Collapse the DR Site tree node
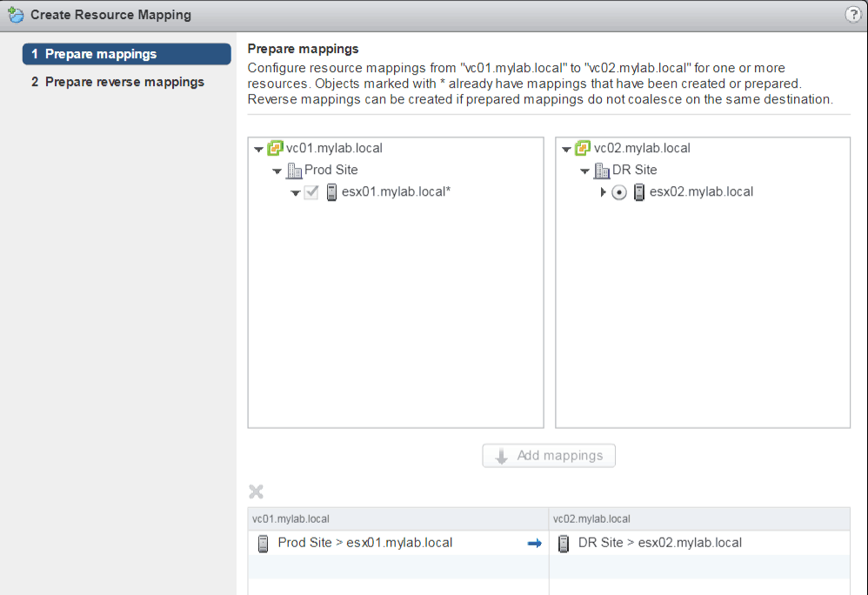The height and width of the screenshot is (595, 868). tap(585, 170)
